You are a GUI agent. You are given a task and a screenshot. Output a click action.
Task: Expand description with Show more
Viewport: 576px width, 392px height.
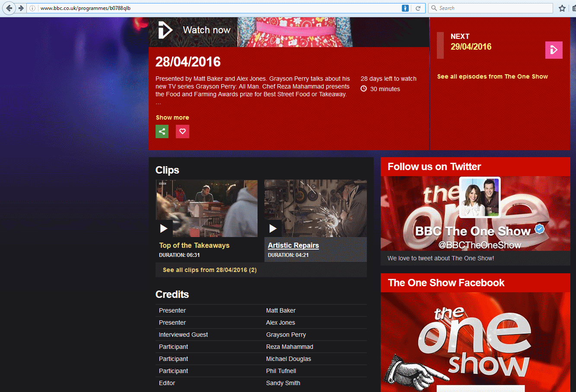click(x=172, y=117)
